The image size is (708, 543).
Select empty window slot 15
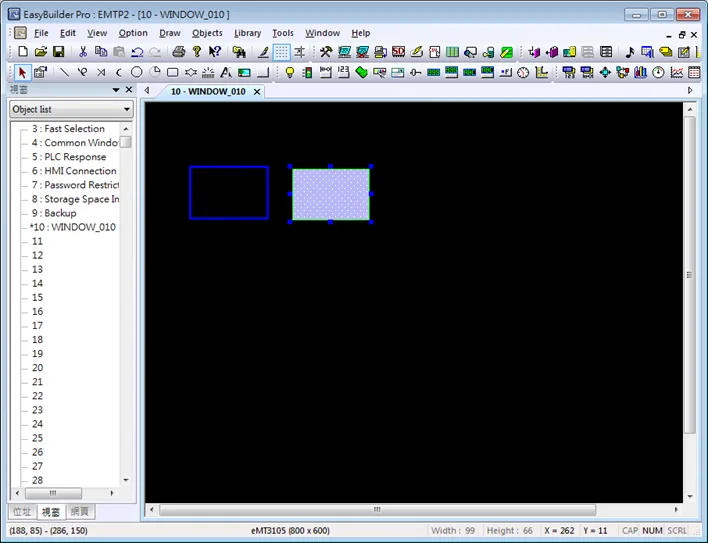pyautogui.click(x=37, y=297)
